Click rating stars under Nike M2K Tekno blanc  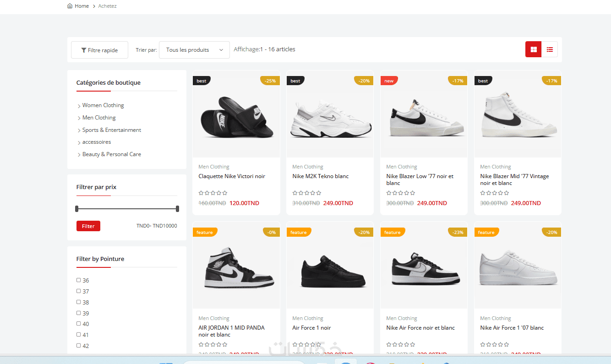[x=307, y=193]
